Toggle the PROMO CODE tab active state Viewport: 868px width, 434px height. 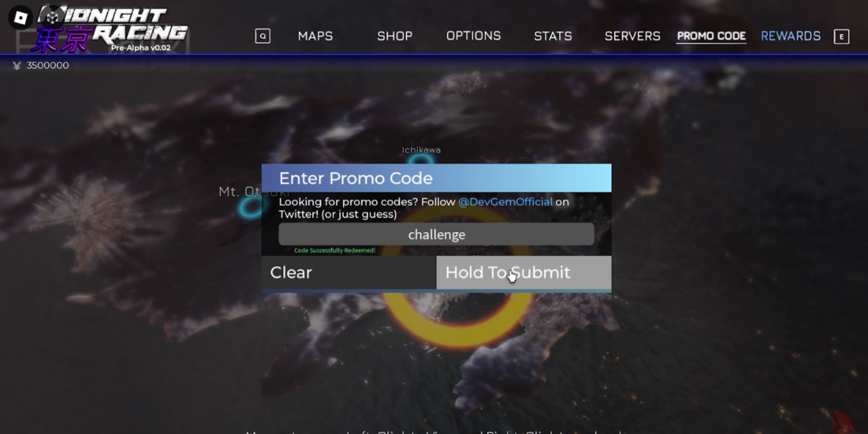pyautogui.click(x=711, y=36)
